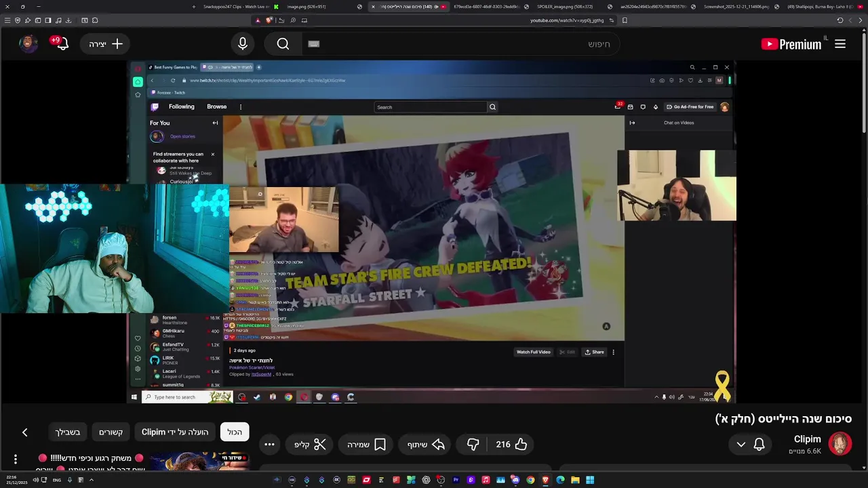
Task: Open File Explorer from the taskbar
Action: (575, 480)
